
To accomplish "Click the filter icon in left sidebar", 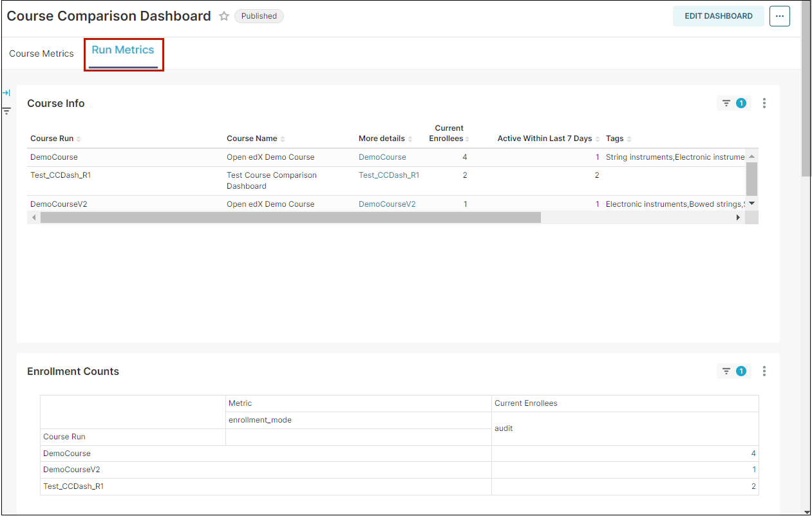I will 6,111.
